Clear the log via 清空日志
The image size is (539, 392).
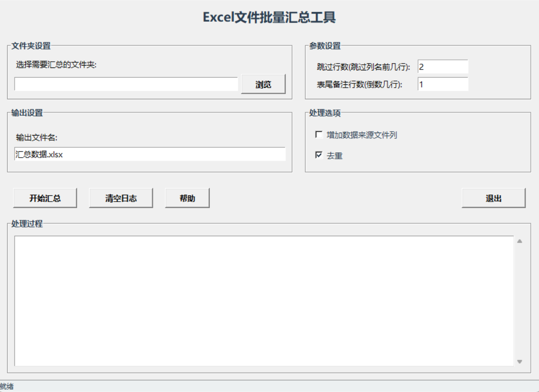pos(121,198)
